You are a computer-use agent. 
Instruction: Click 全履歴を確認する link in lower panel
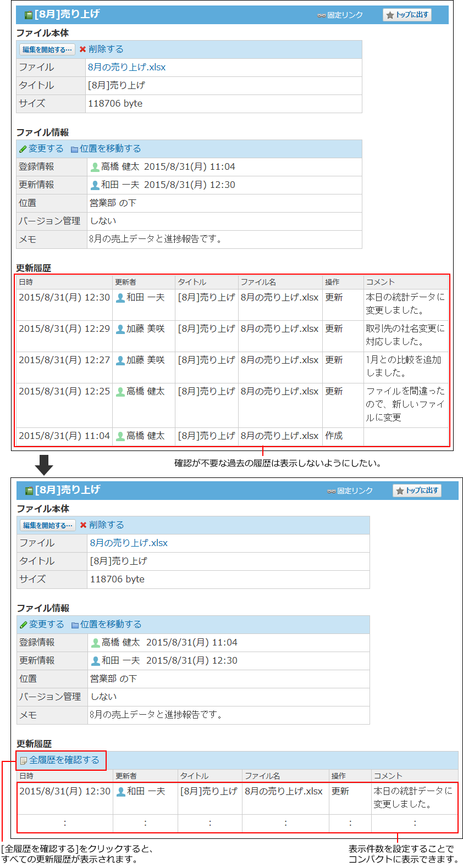64,760
